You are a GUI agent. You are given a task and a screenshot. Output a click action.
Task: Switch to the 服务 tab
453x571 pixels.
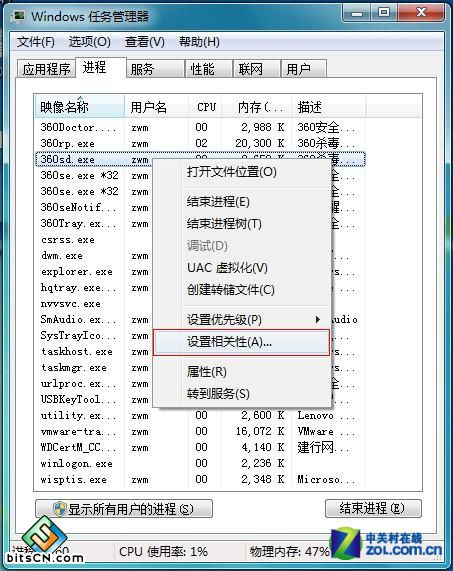pyautogui.click(x=155, y=69)
